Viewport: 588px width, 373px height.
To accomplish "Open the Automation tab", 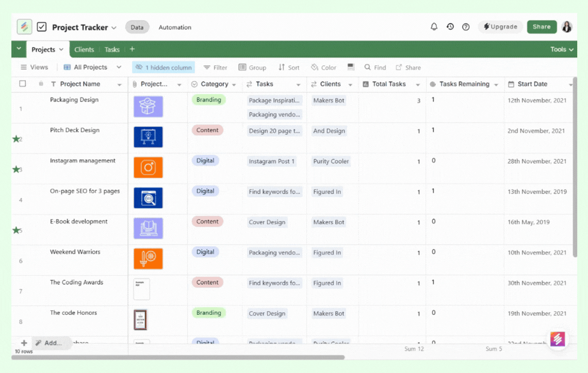I will coord(175,27).
